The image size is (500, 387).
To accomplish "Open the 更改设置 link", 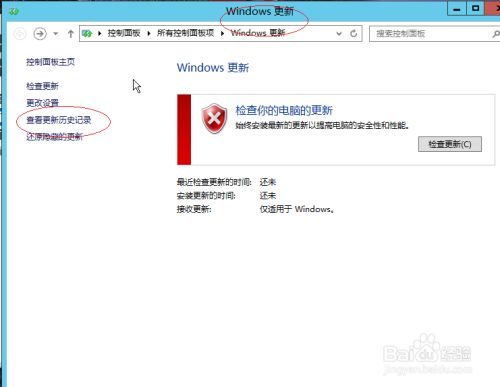I will click(x=42, y=103).
